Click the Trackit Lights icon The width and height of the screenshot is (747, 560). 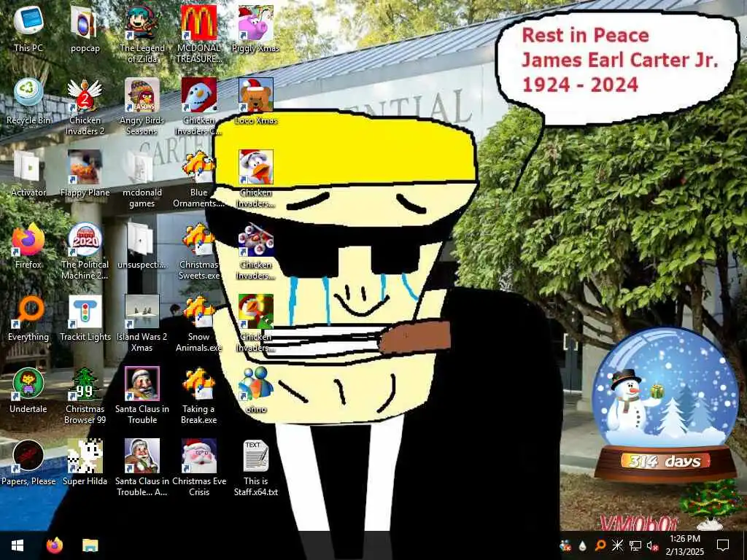[x=85, y=318]
